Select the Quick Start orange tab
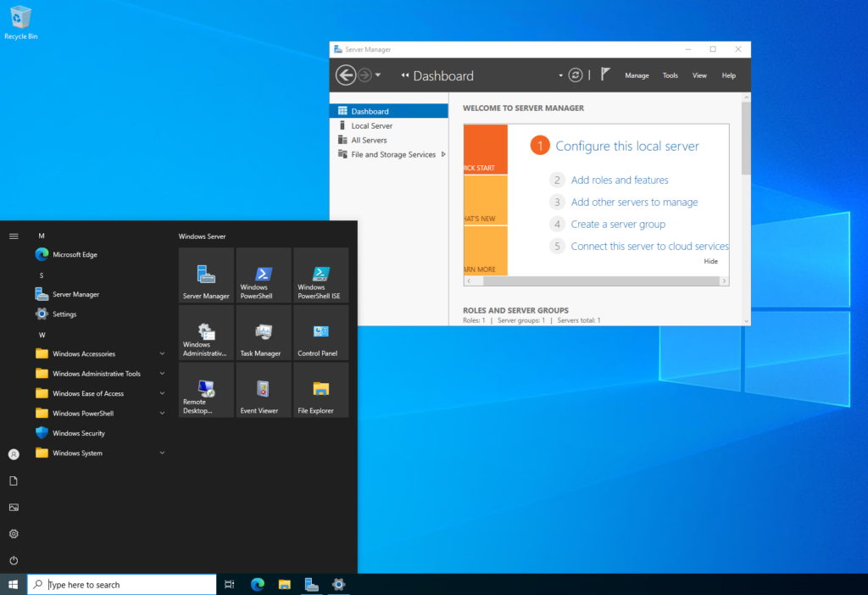The width and height of the screenshot is (868, 595). click(x=486, y=149)
